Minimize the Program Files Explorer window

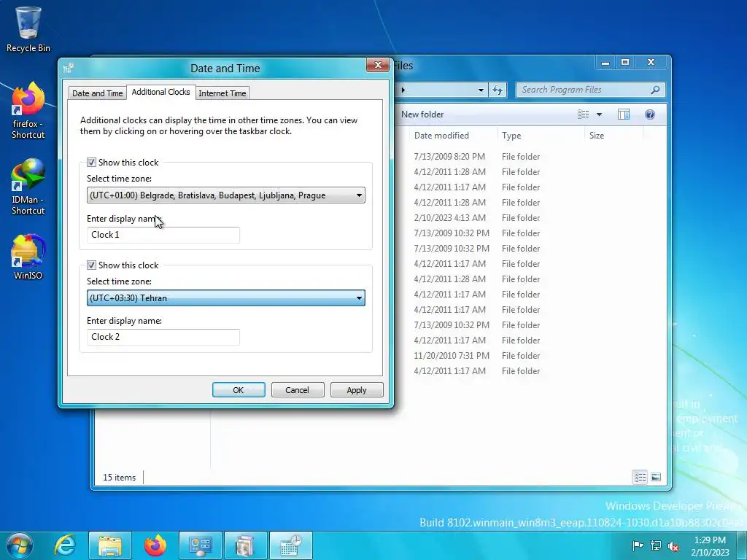click(605, 63)
